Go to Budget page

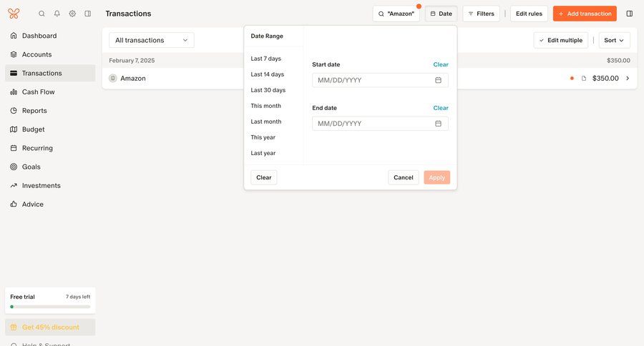[50, 129]
